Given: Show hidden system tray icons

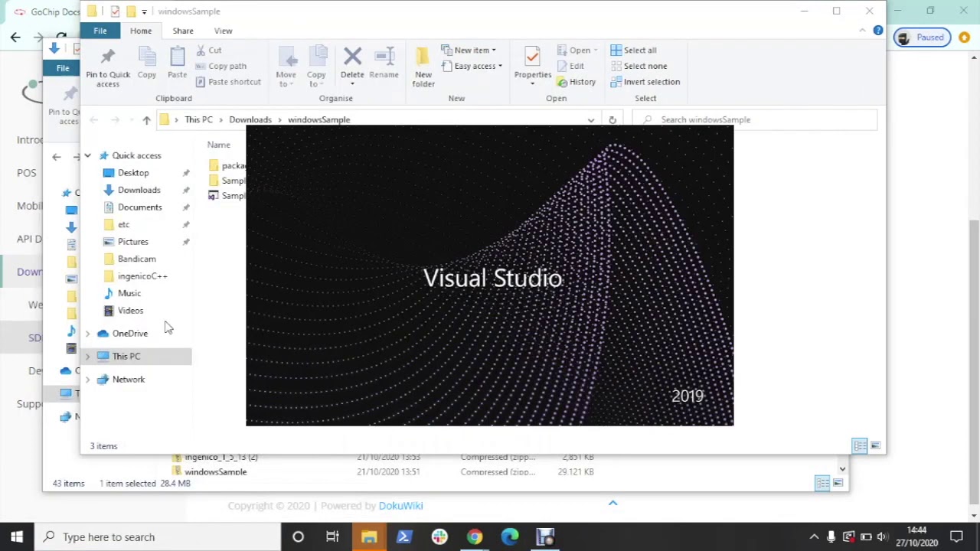Looking at the screenshot, I should (x=814, y=536).
